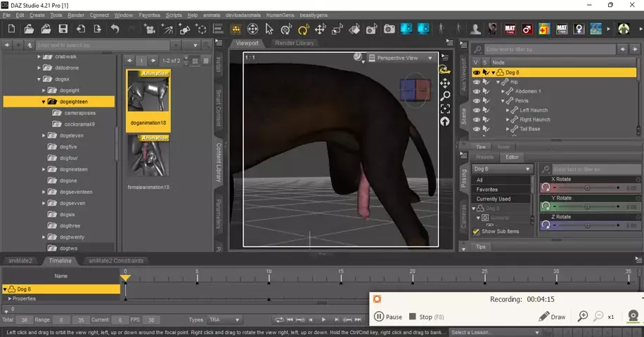
Task: Expand the Properties row in timeline
Action: pos(10,298)
